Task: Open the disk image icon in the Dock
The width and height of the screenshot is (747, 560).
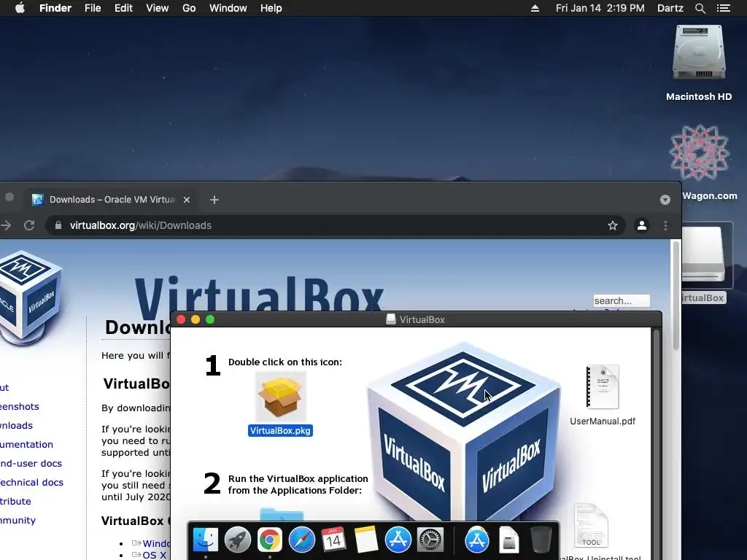Action: 508,540
